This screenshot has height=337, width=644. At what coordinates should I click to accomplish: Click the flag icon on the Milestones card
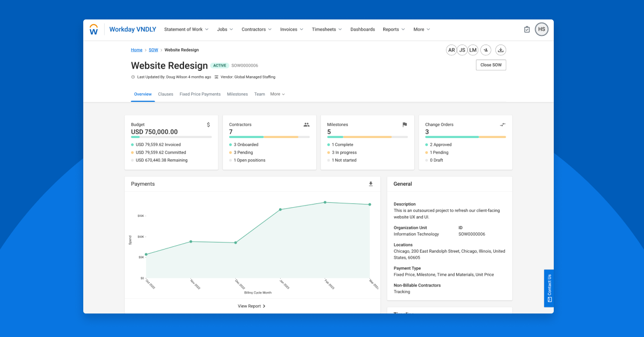point(405,124)
